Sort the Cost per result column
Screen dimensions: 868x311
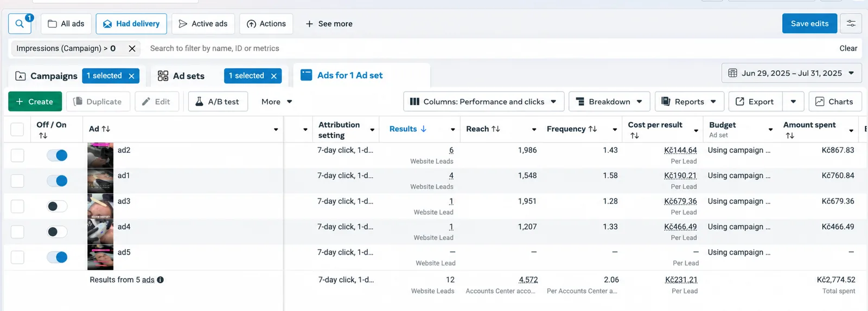coord(635,135)
